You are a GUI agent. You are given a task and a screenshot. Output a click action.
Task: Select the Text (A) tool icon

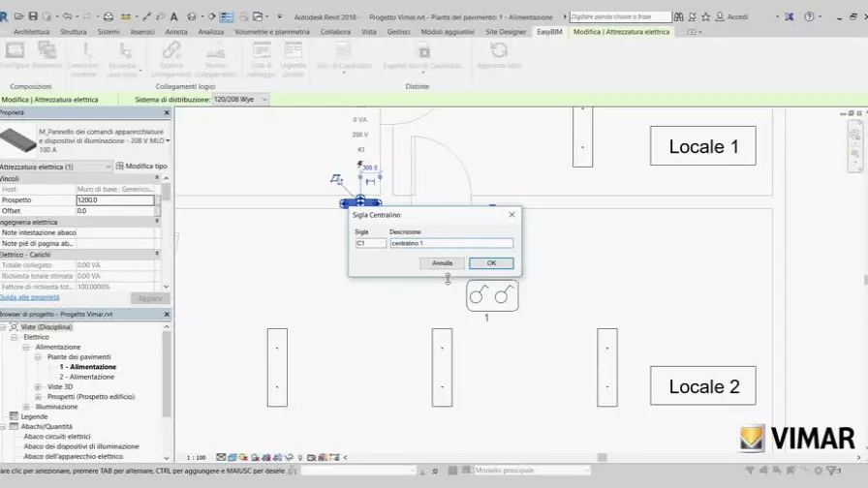(x=173, y=16)
